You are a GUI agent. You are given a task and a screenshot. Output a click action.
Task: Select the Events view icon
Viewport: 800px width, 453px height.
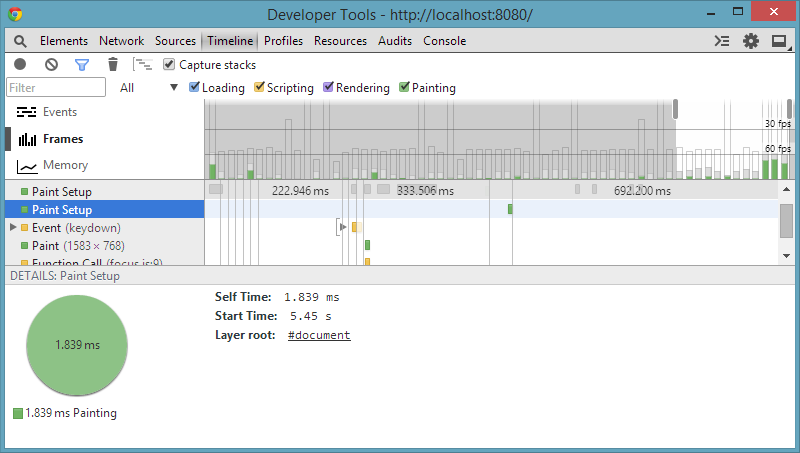pos(27,112)
